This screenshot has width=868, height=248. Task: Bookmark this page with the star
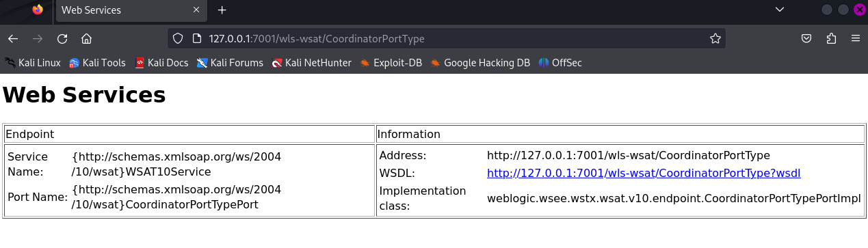[715, 38]
